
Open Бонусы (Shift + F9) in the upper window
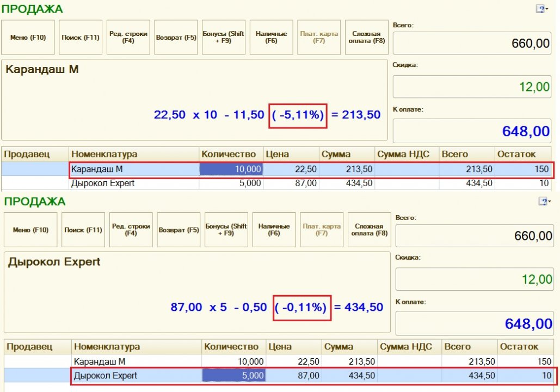point(224,38)
